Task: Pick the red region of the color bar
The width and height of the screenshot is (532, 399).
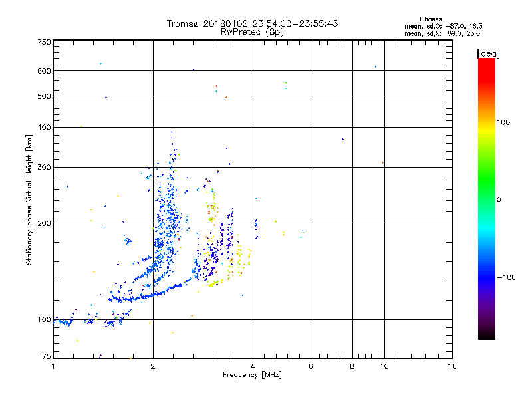Action: click(487, 71)
